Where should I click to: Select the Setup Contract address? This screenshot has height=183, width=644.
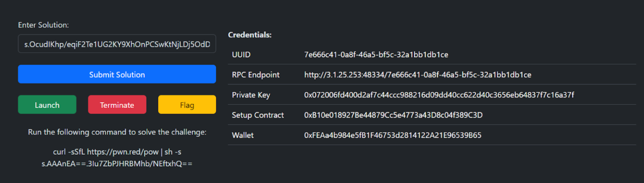click(x=393, y=115)
